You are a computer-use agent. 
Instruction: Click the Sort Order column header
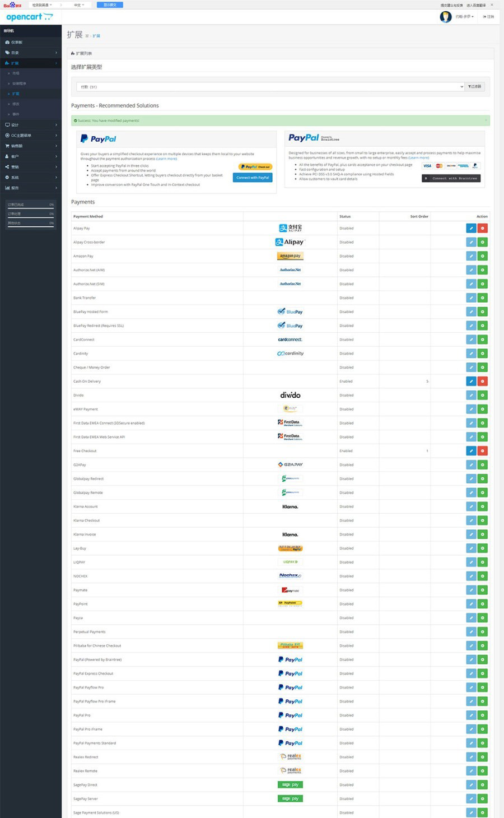(x=419, y=216)
